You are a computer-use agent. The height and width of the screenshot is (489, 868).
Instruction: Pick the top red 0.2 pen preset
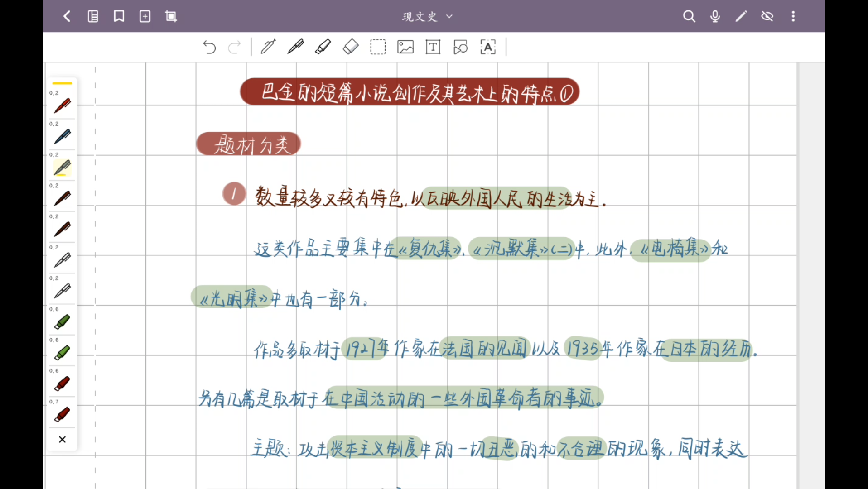pyautogui.click(x=62, y=105)
